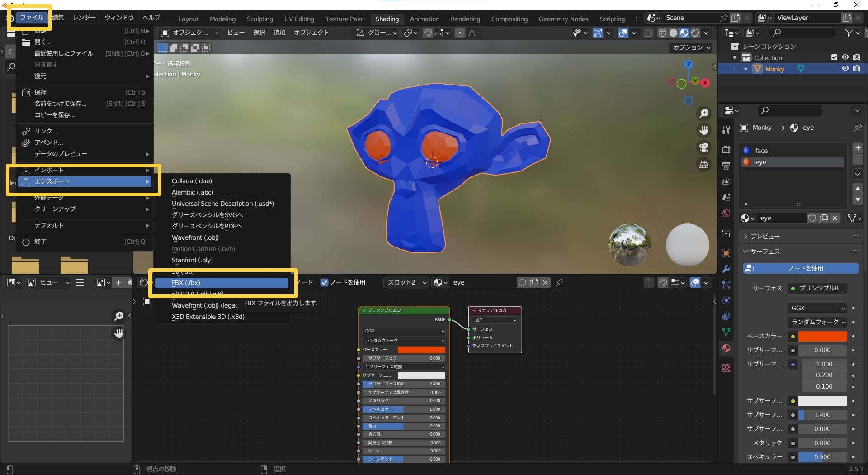Uncheck Collection exclude checkbox in outliner
This screenshot has width=868, height=475.
click(834, 57)
